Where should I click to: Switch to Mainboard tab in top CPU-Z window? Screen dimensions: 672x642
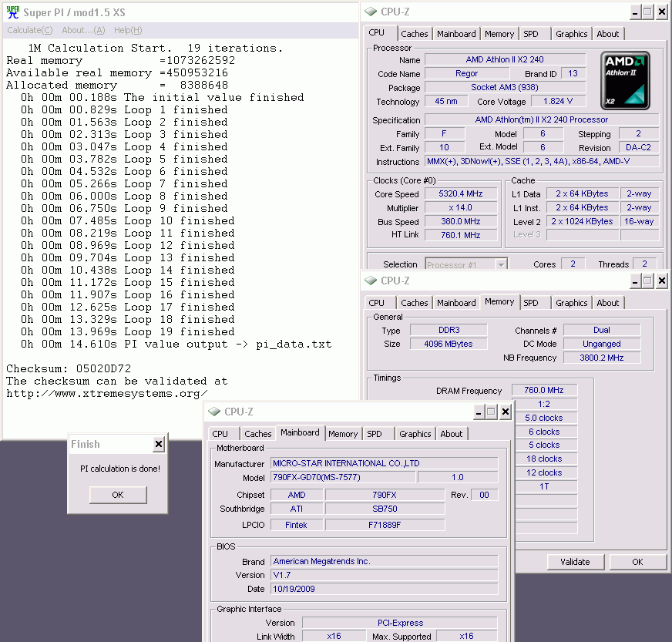[456, 34]
